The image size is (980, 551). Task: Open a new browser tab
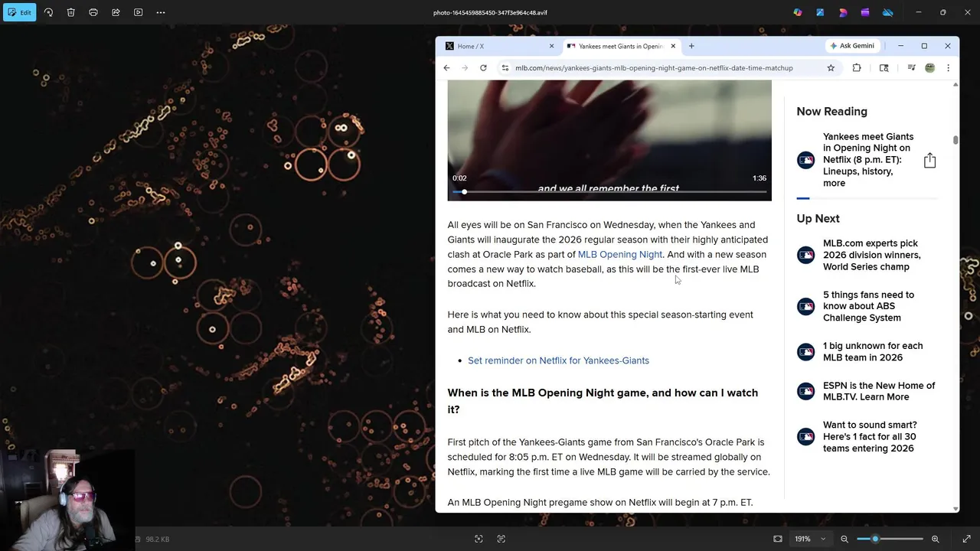[x=691, y=46]
